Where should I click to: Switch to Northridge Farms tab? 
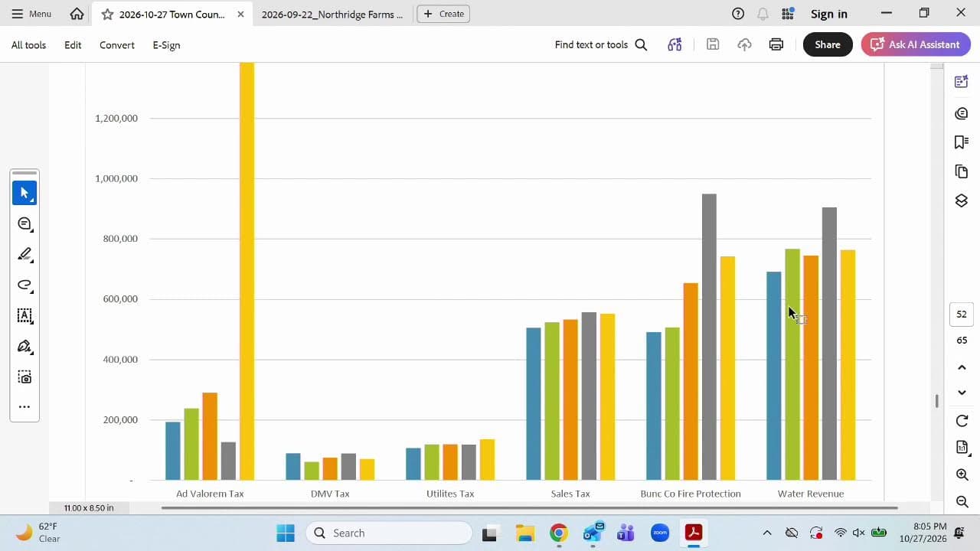tap(332, 14)
